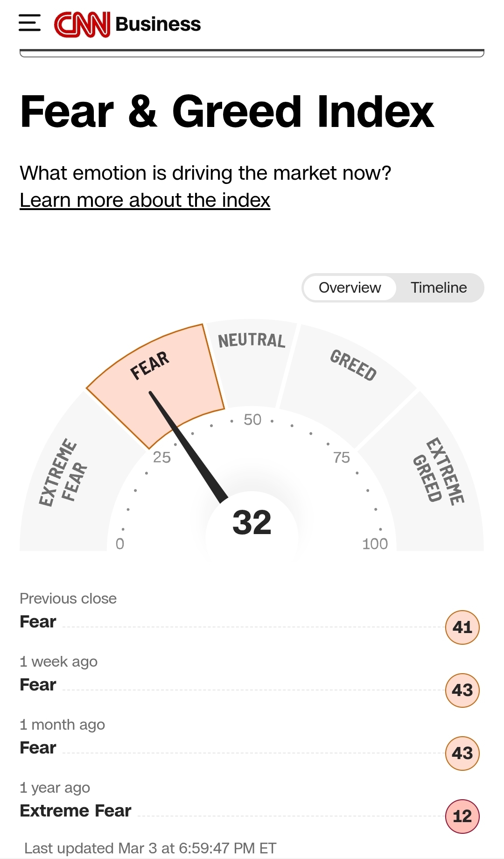This screenshot has width=504, height=859.
Task: Click the Fear & Greed Index heading
Action: [227, 112]
